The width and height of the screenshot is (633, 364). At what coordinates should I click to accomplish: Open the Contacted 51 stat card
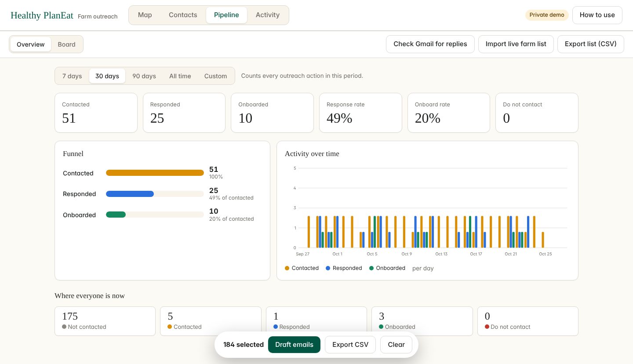tap(96, 113)
